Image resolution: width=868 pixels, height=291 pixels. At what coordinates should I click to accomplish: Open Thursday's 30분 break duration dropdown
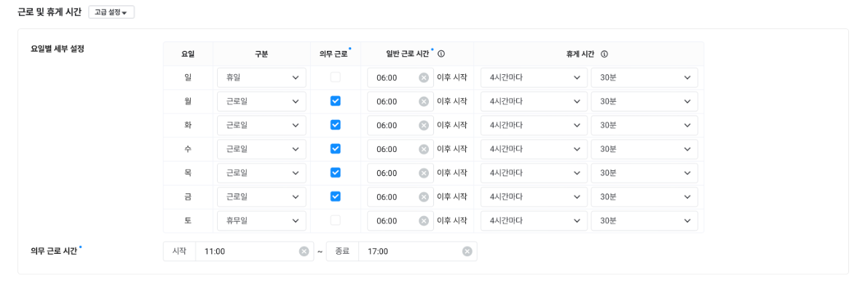pos(644,173)
